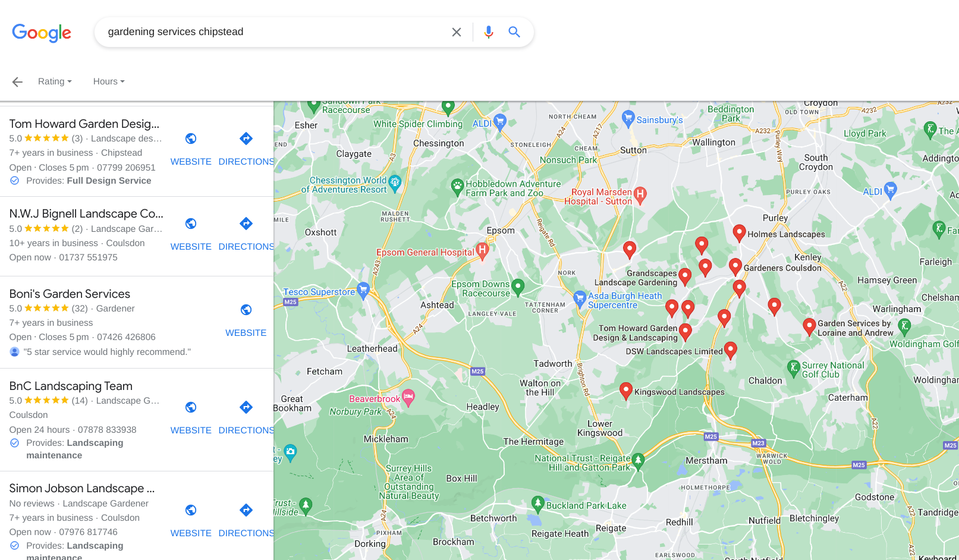
Task: Select the Sainsbury's shopping marker
Action: pos(628,119)
